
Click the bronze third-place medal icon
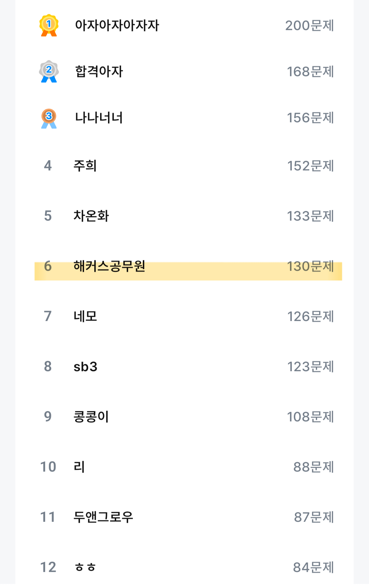pos(49,118)
